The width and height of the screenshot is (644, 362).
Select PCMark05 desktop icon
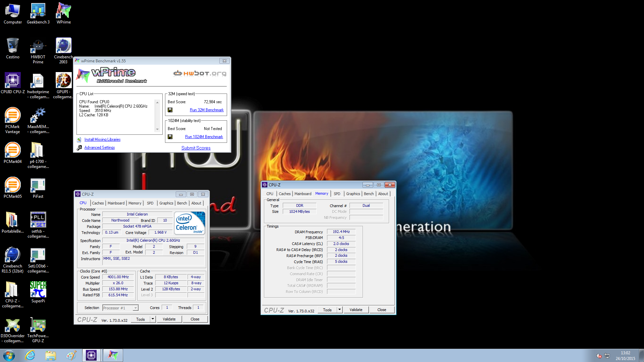pyautogui.click(x=13, y=188)
